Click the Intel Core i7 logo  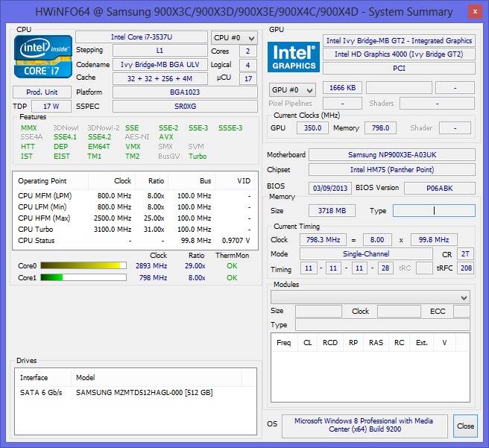click(x=43, y=57)
